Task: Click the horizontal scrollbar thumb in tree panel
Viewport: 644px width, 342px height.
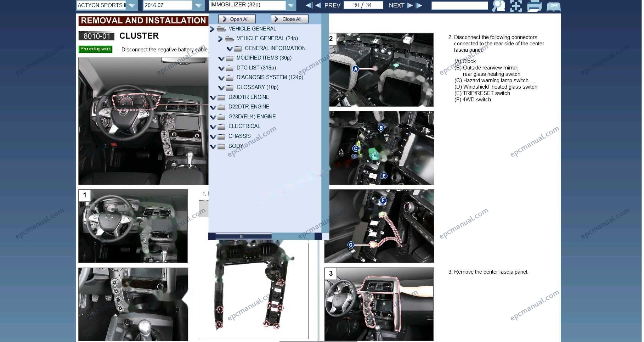Action: click(x=243, y=236)
